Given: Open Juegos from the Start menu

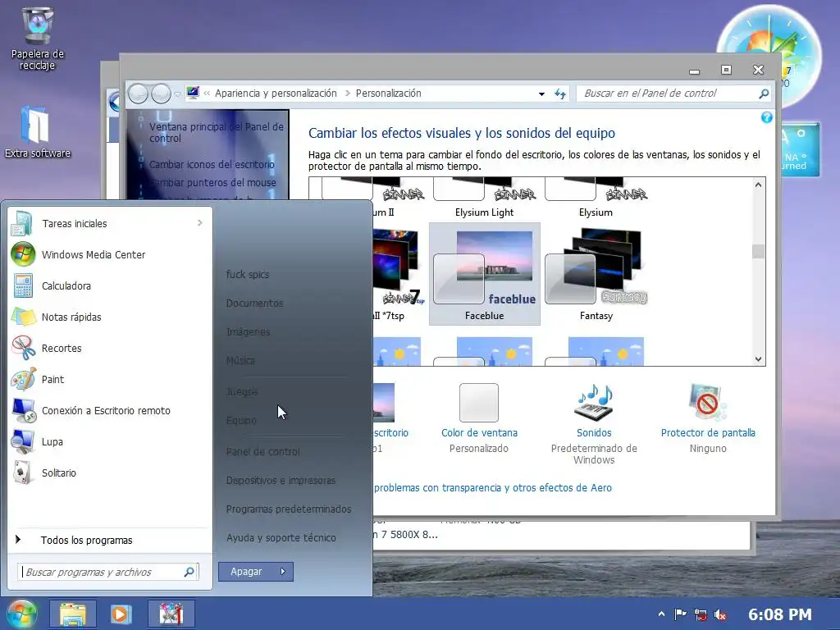Looking at the screenshot, I should coord(242,392).
